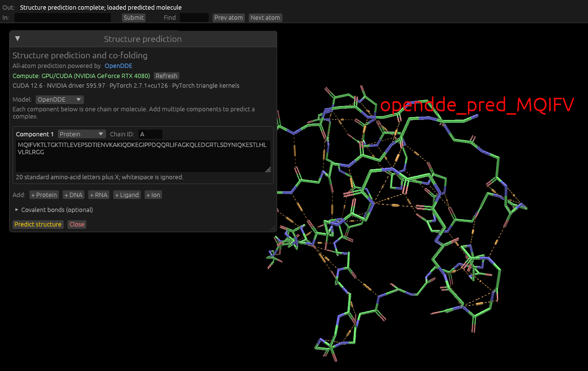Grab the sequence box resize handle
This screenshot has height=371, width=588.
268,170
